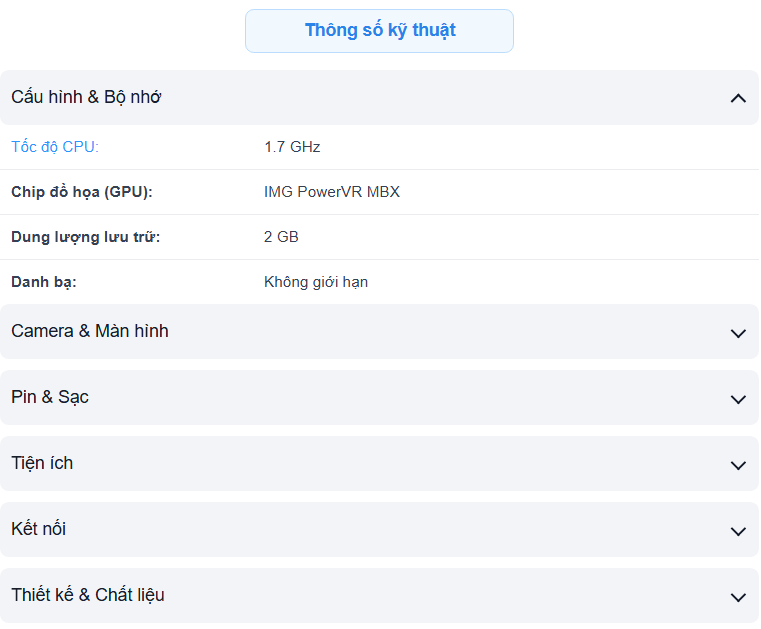Click the 1.7 GHz CPU speed value
The width and height of the screenshot is (761, 629).
(292, 147)
